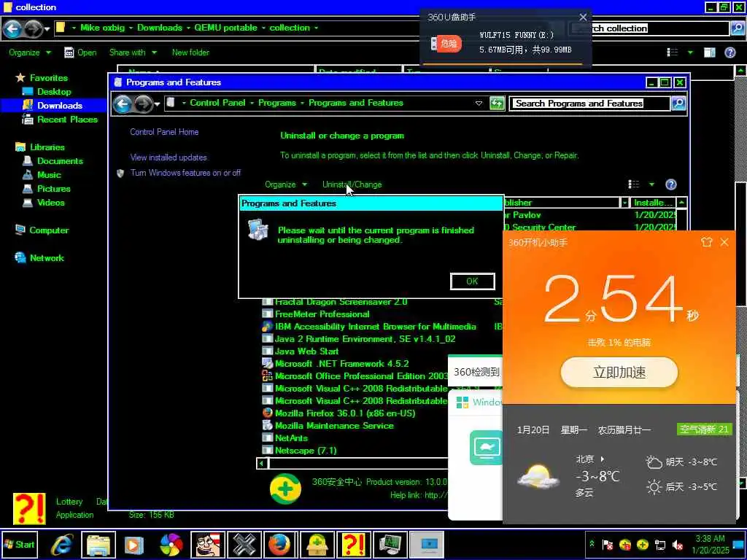This screenshot has width=747, height=560.
Task: Open Computer in navigation pane
Action: (x=49, y=230)
